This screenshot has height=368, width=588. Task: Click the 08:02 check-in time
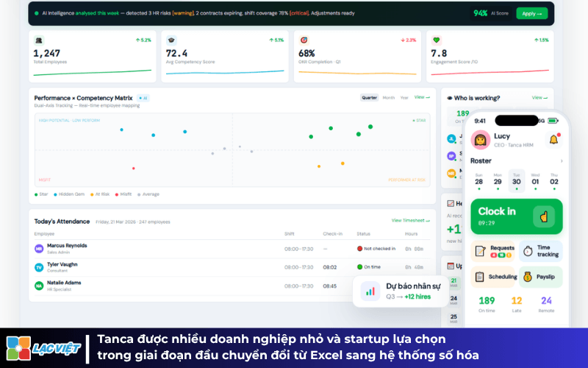click(329, 267)
